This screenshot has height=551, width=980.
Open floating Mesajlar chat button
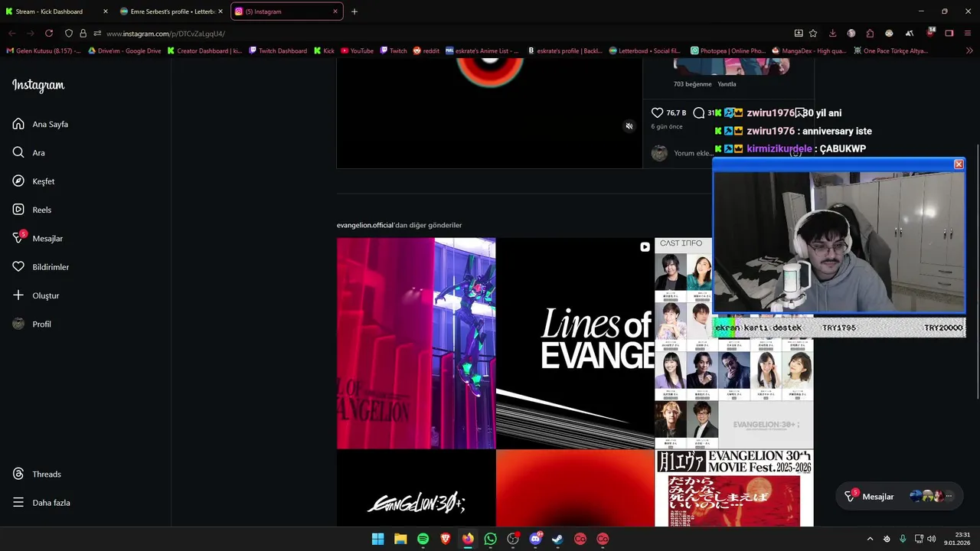897,497
